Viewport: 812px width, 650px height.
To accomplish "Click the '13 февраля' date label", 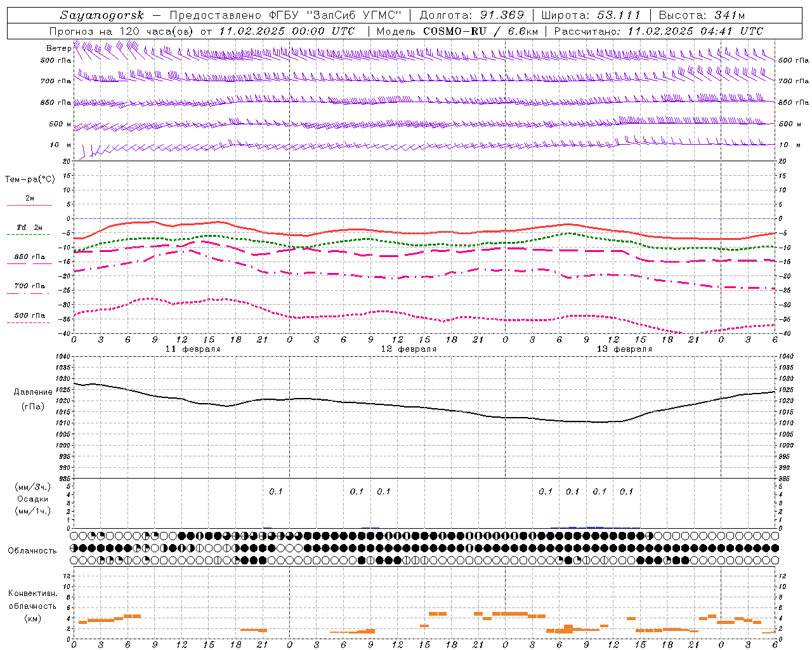I will [x=624, y=349].
